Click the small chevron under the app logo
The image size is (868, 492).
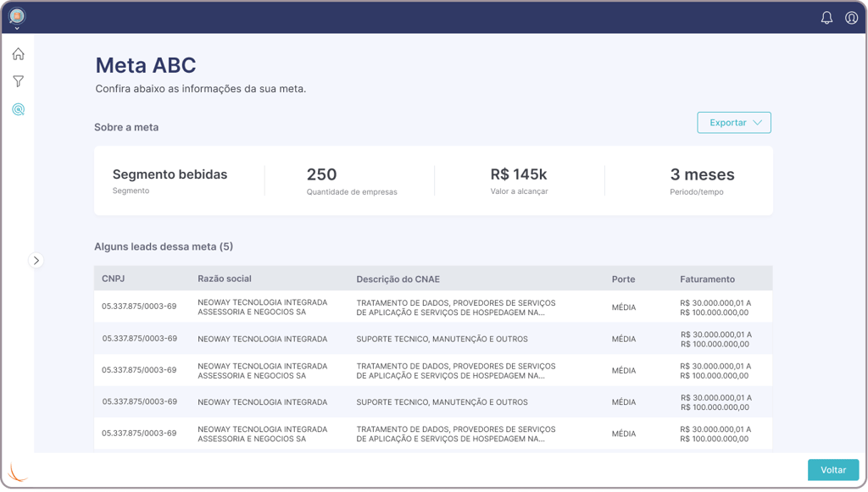(x=17, y=29)
